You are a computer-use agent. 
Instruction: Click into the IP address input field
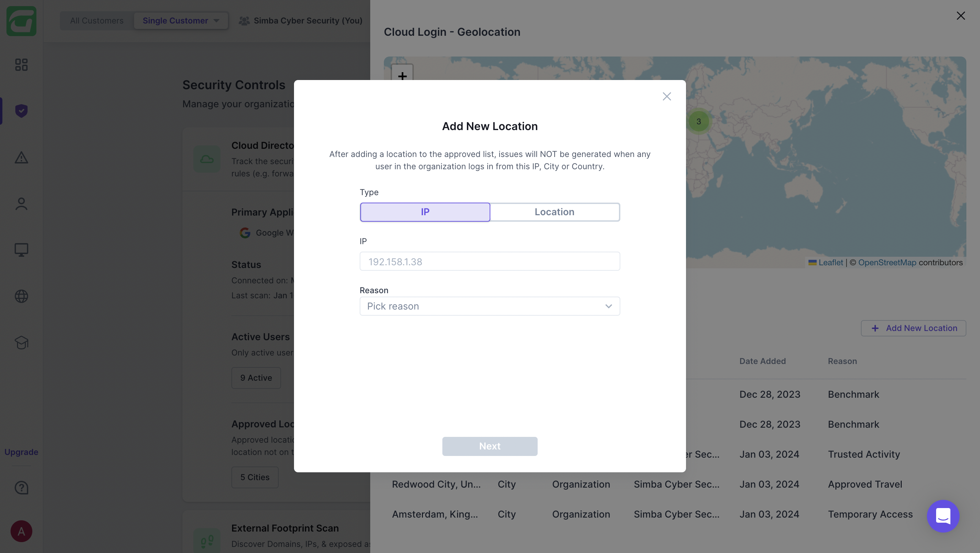[x=490, y=262]
